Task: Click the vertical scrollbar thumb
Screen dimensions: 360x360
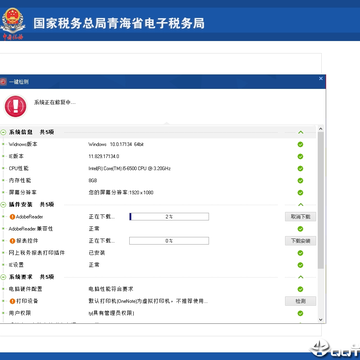Action: (321, 200)
